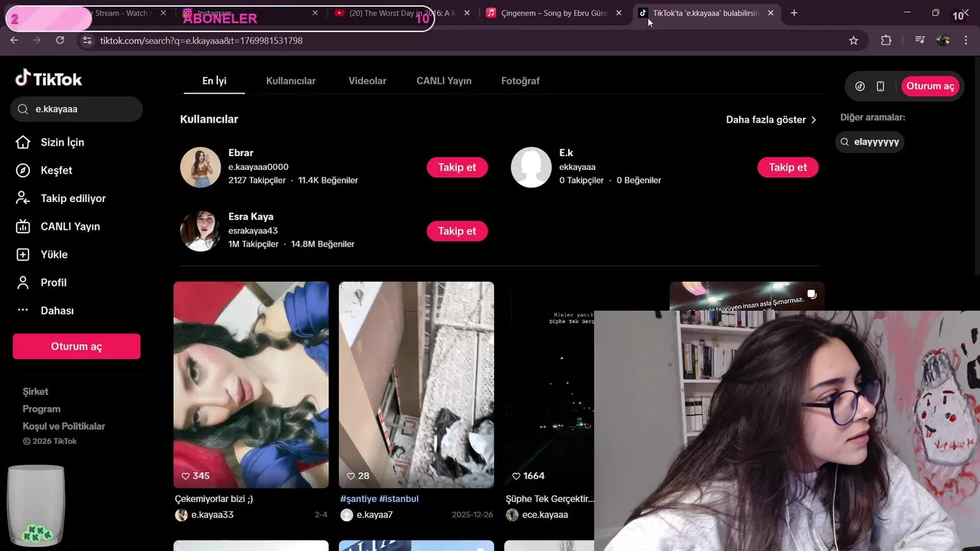Reload the page with refresh icon
The height and width of the screenshot is (551, 980).
[x=60, y=41]
